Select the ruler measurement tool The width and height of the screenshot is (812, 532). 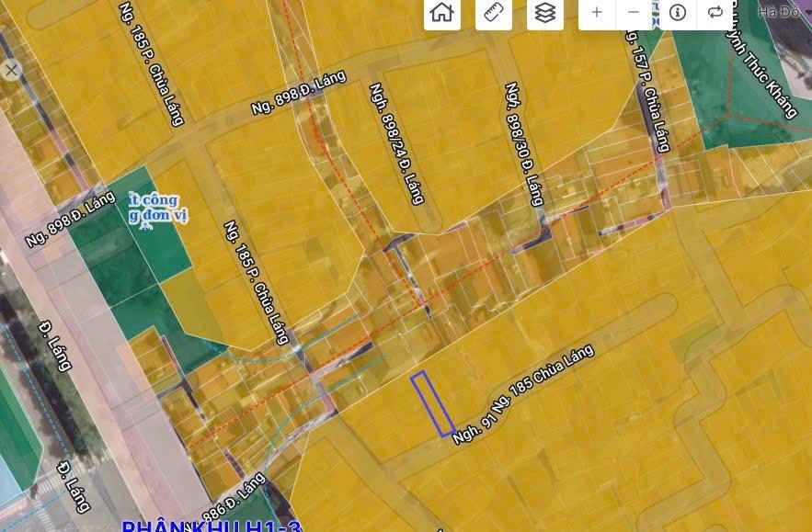point(494,13)
